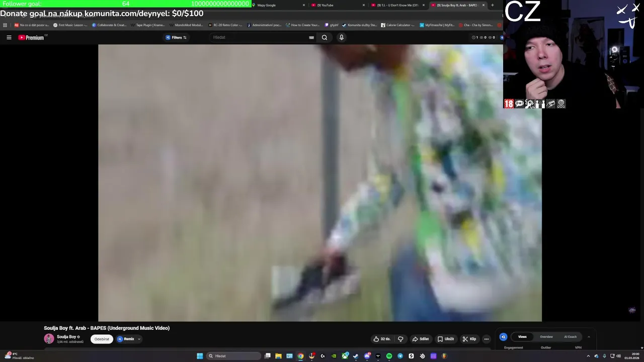The image size is (644, 362).
Task: Collapse the side panel with chevron
Action: [x=589, y=337]
